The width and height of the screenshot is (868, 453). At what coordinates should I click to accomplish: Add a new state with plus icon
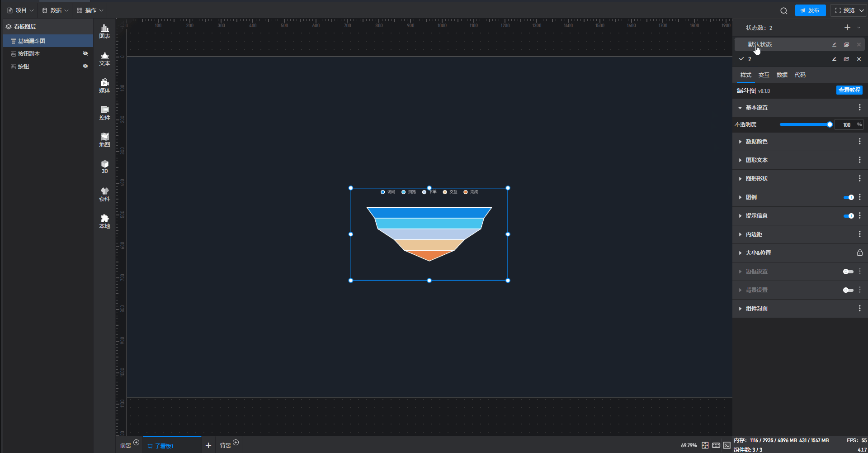pyautogui.click(x=847, y=28)
